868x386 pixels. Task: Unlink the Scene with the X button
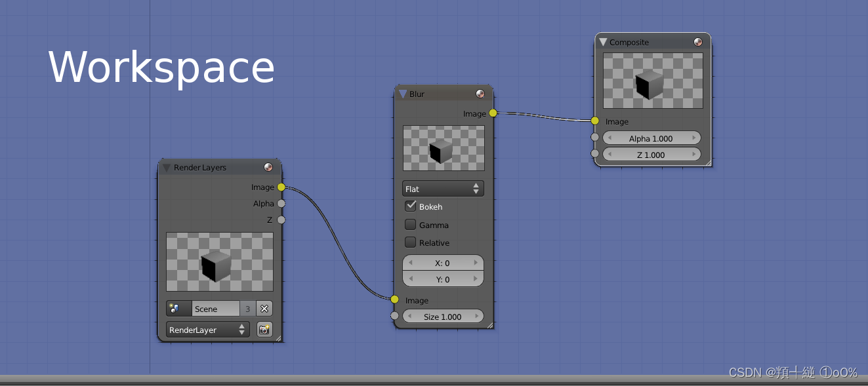(264, 309)
